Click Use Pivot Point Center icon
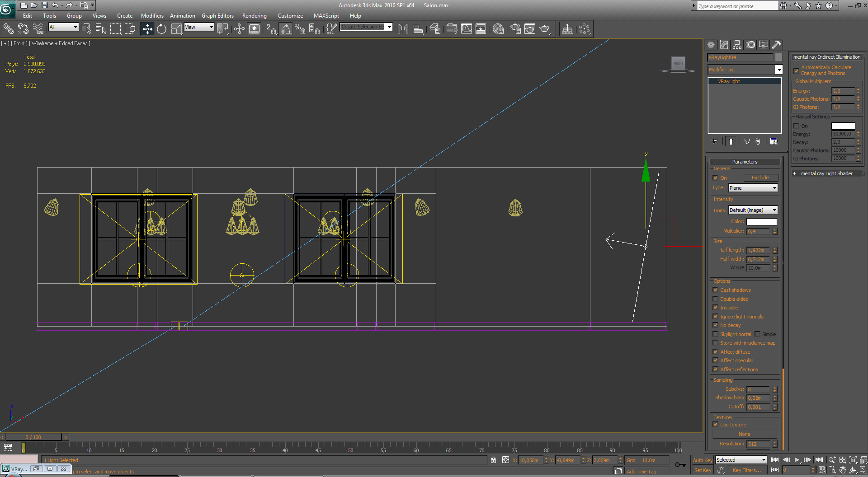The width and height of the screenshot is (868, 477). click(x=222, y=29)
